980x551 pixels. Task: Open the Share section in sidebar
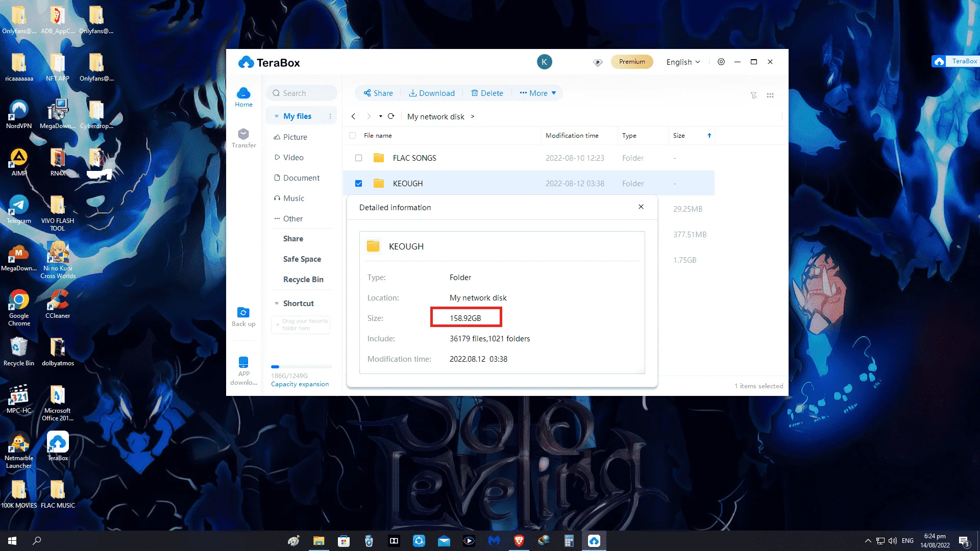pos(293,238)
